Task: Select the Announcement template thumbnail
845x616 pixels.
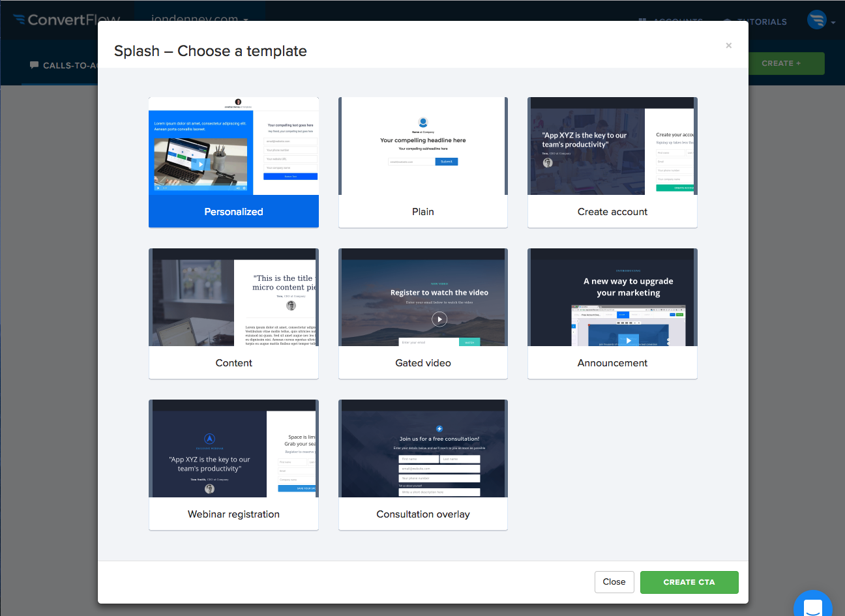Action: pyautogui.click(x=612, y=297)
